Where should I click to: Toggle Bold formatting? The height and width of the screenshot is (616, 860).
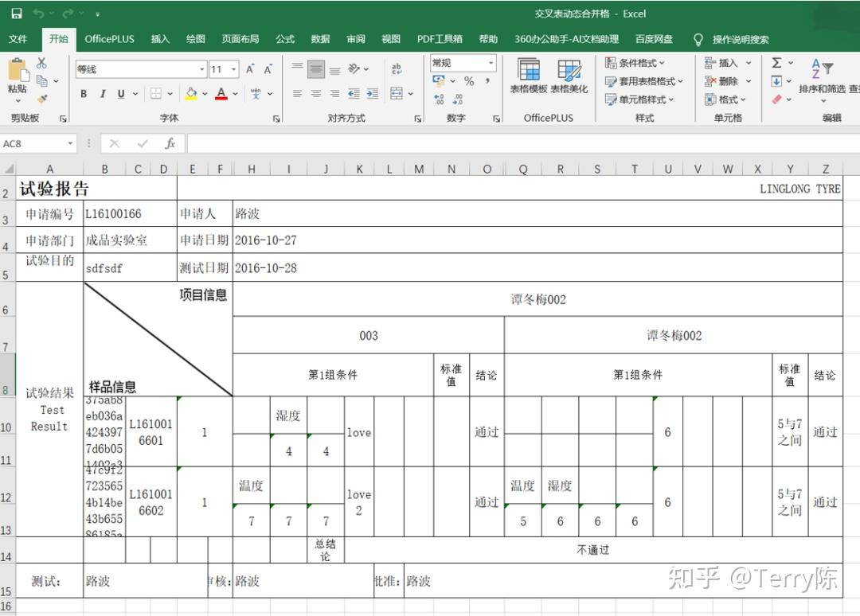tap(84, 94)
